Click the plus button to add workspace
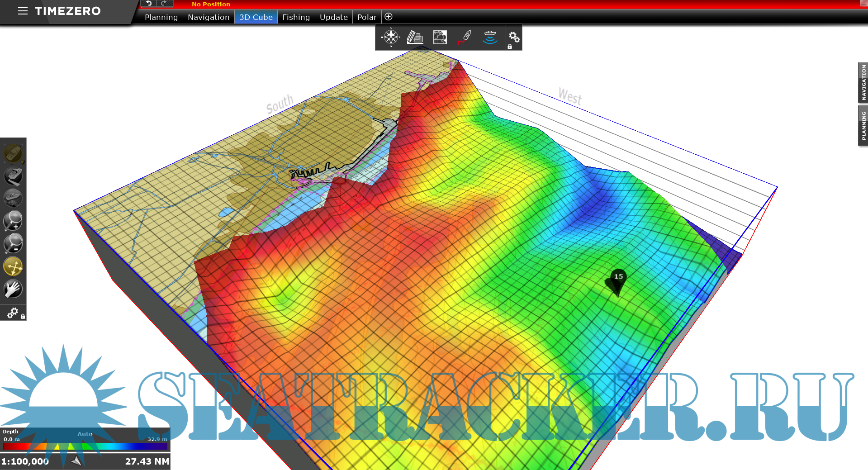Viewport: 868px width, 470px height. (x=389, y=17)
